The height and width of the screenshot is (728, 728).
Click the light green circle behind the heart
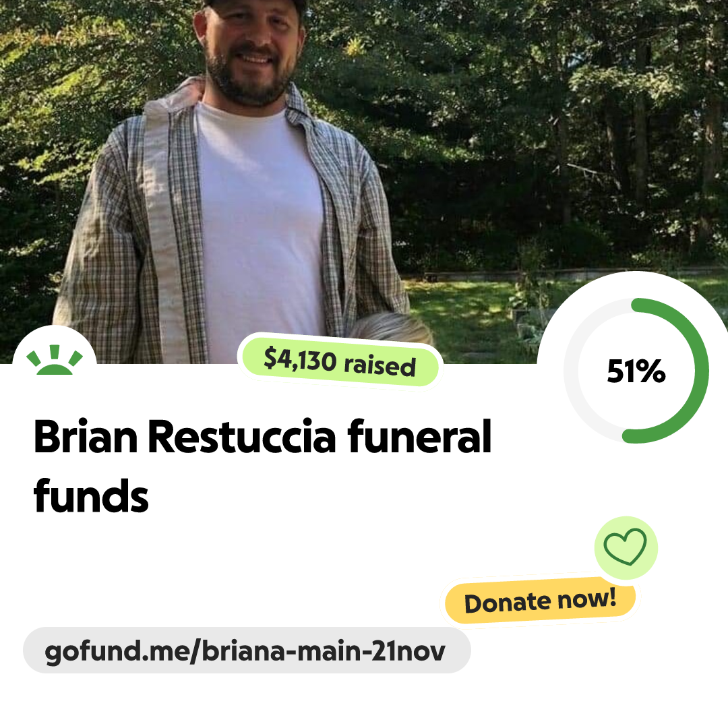tap(626, 548)
